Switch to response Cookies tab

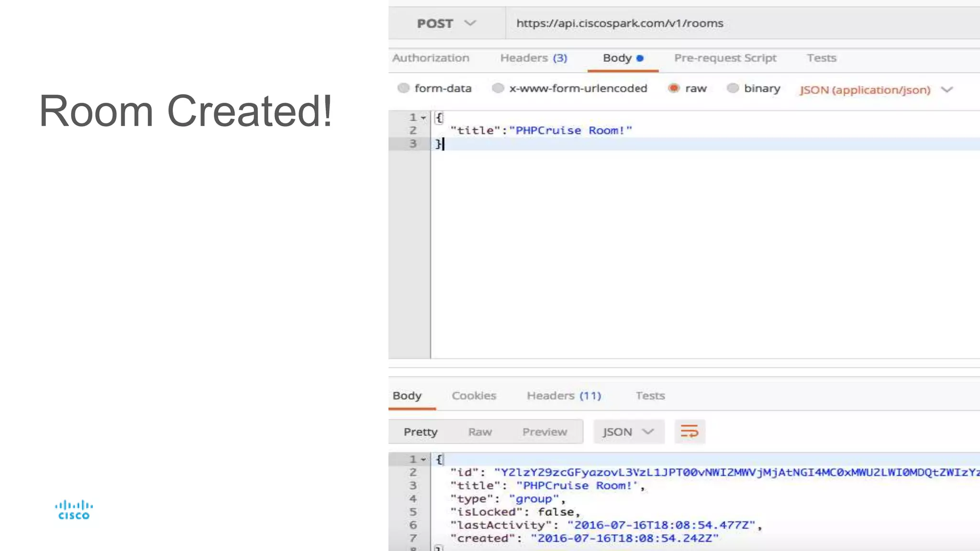(x=474, y=396)
